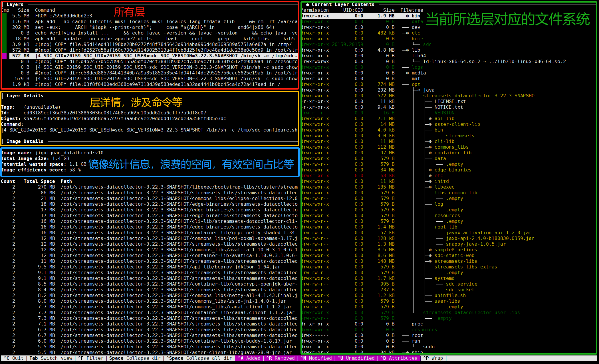
Task: Expand the initd folder
Action: 430,181
